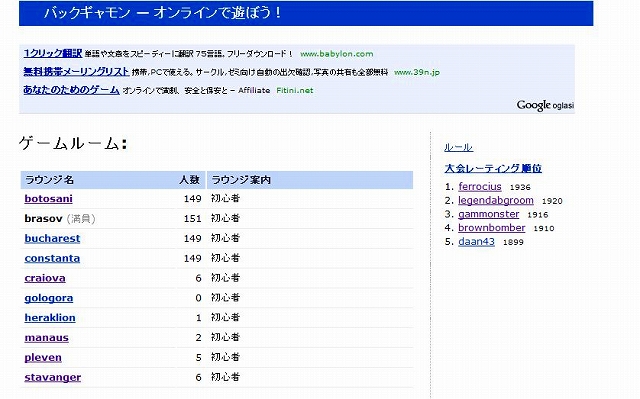640x399 pixels.
Task: Join the heraklion lounge
Action: click(50, 318)
